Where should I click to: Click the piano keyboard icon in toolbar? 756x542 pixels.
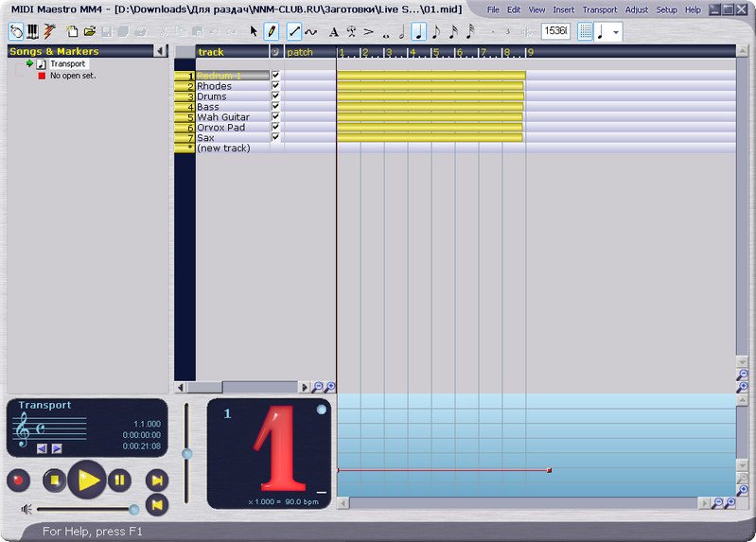33,31
